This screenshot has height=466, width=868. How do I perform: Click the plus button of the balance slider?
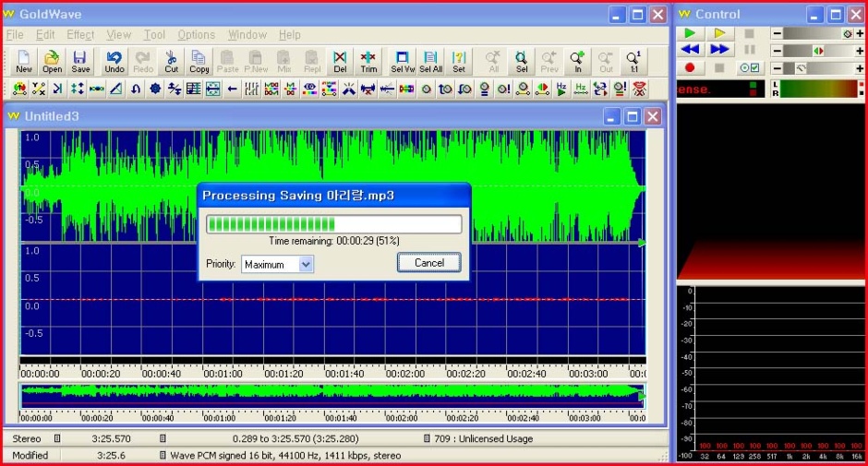tap(860, 51)
